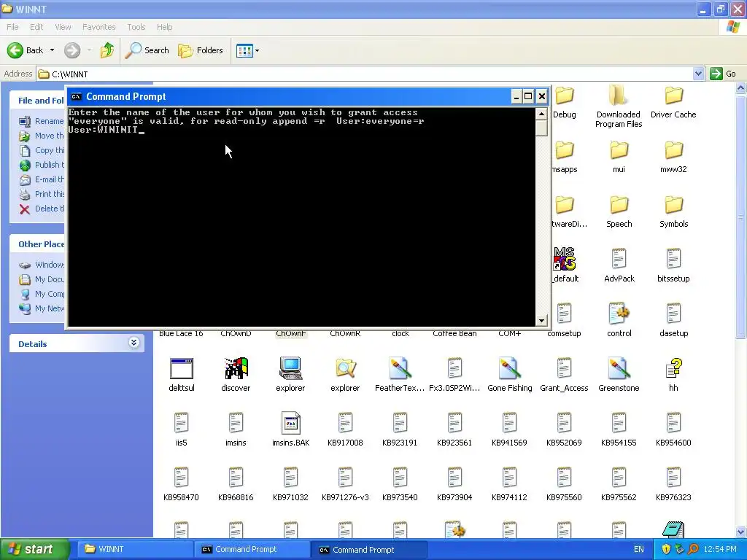747x560 pixels.
Task: Select the _default MS-DOS shortcut icon
Action: (x=564, y=259)
